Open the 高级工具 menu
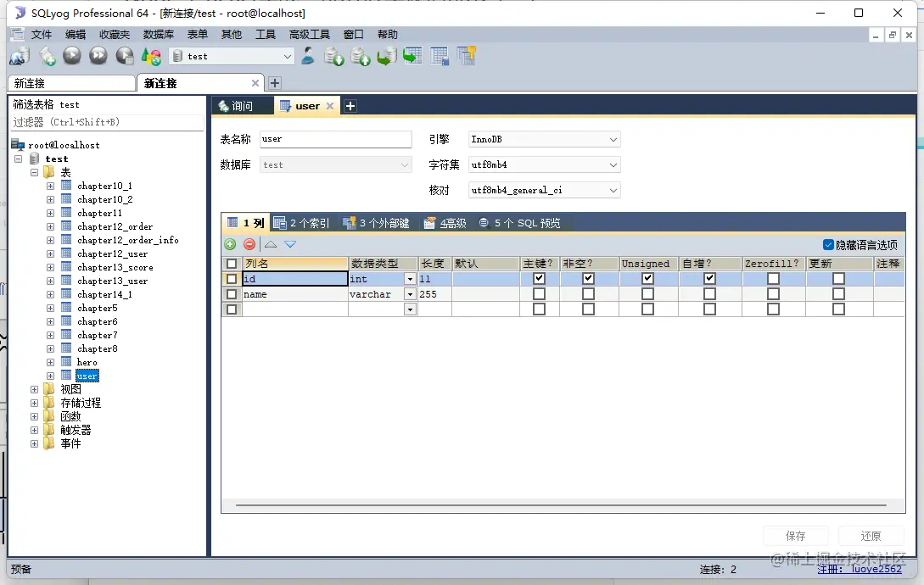The height and width of the screenshot is (585, 924). [x=310, y=34]
